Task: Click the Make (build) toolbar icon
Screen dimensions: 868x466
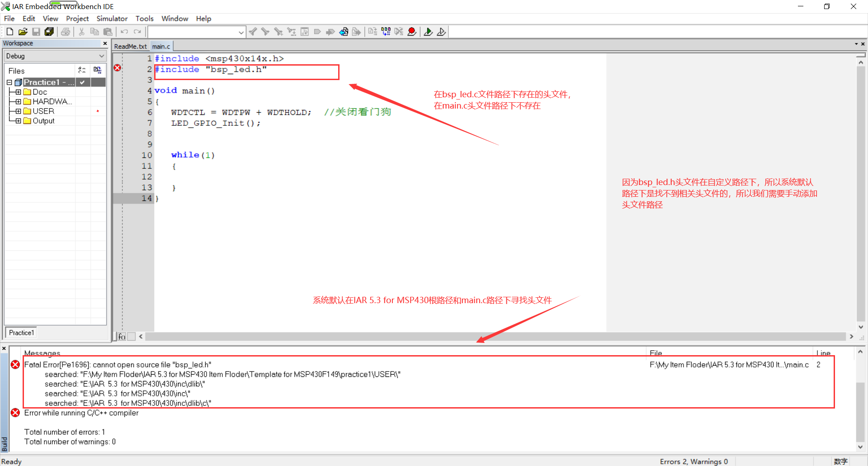Action: click(386, 31)
